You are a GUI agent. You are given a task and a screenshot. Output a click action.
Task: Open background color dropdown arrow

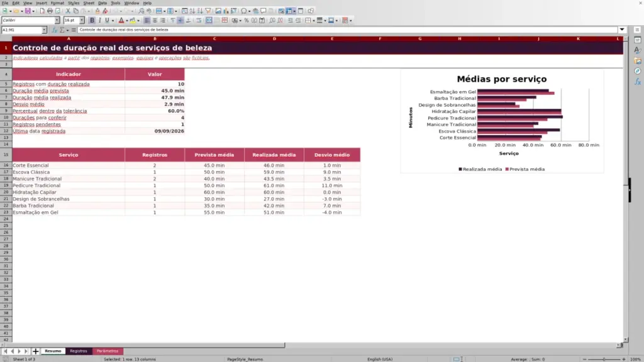138,21
